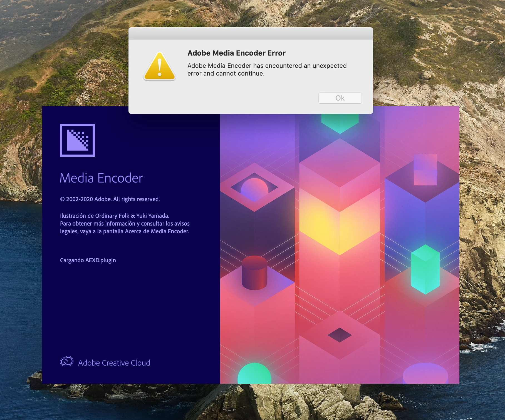The height and width of the screenshot is (420, 505).
Task: Click the "© 2002-2020 Adobe" copyright line
Action: click(x=110, y=199)
